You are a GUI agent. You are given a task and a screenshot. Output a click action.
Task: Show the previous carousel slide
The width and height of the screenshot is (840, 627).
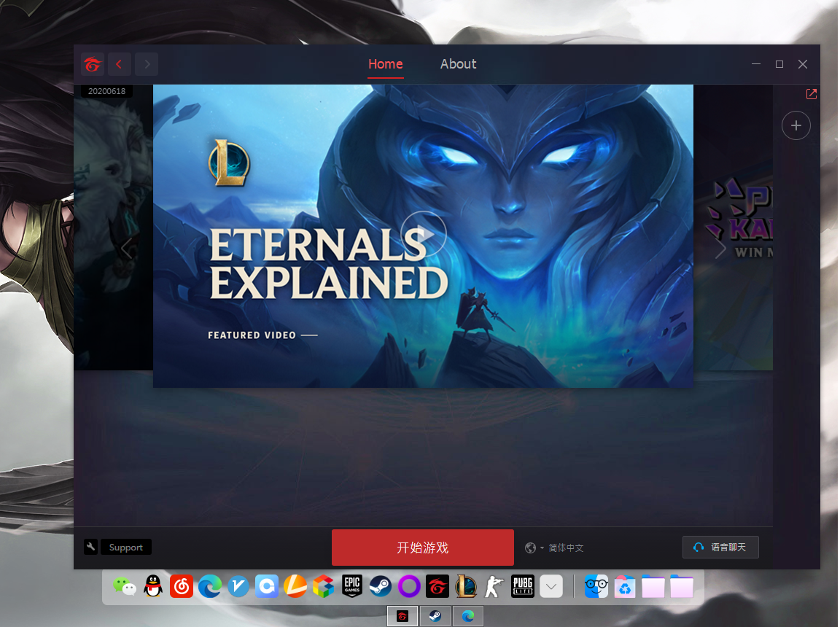[x=126, y=249]
